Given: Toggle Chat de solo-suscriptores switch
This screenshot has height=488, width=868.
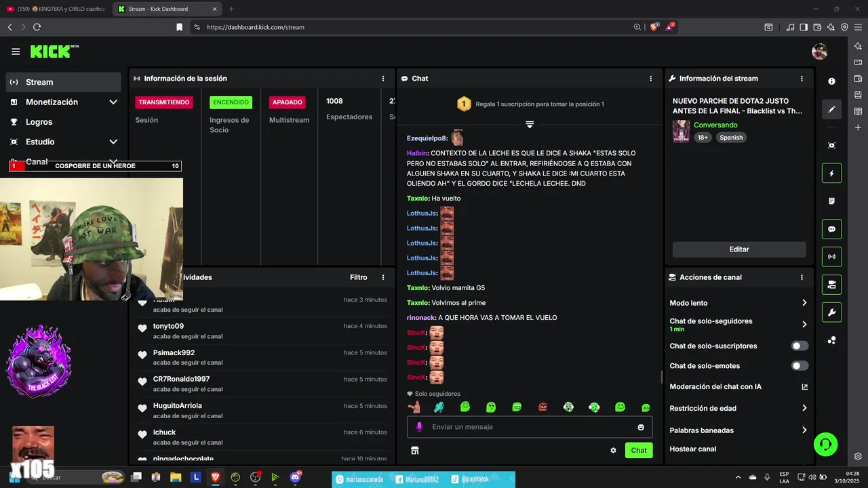Looking at the screenshot, I should [x=800, y=346].
